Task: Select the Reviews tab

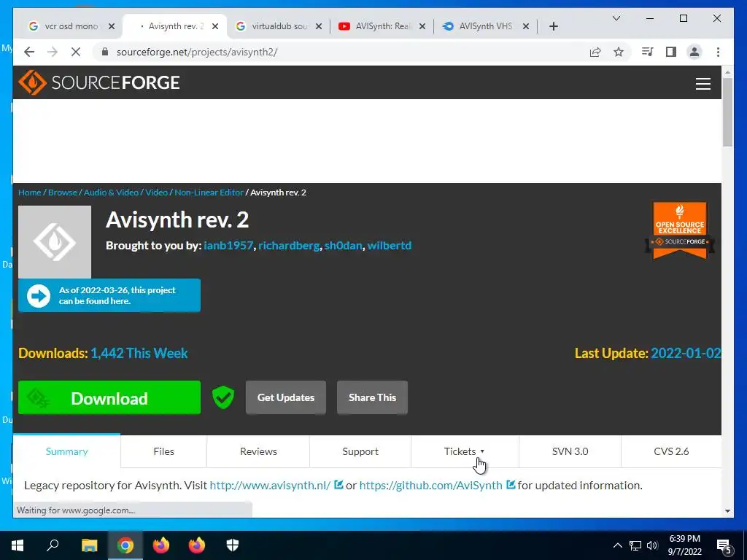Action: [x=258, y=451]
